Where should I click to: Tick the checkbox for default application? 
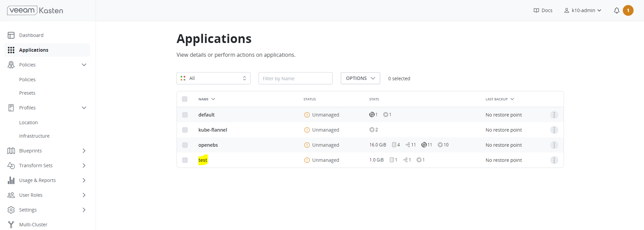pos(185,115)
